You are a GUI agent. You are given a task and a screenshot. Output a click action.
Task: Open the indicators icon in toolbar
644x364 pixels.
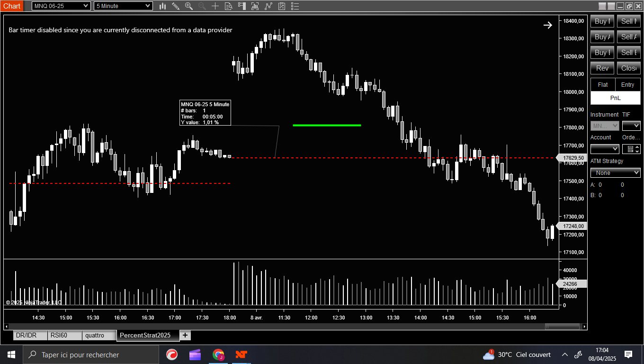(255, 6)
